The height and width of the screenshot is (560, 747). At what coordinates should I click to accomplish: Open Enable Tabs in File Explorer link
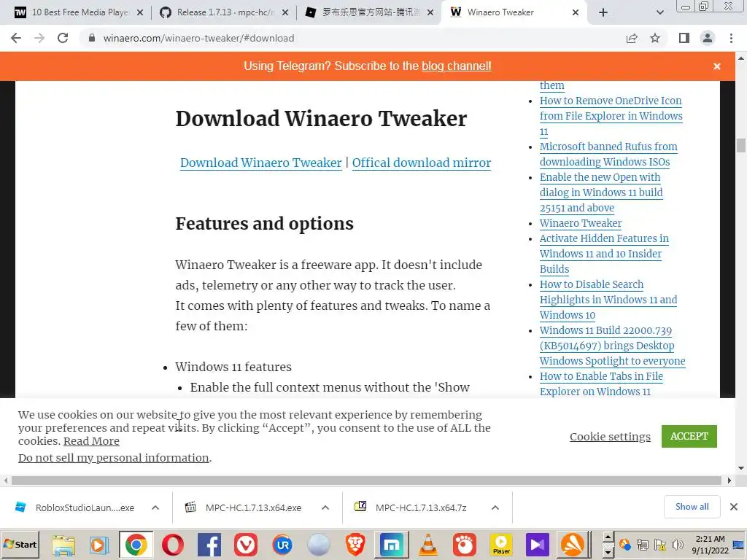(601, 384)
